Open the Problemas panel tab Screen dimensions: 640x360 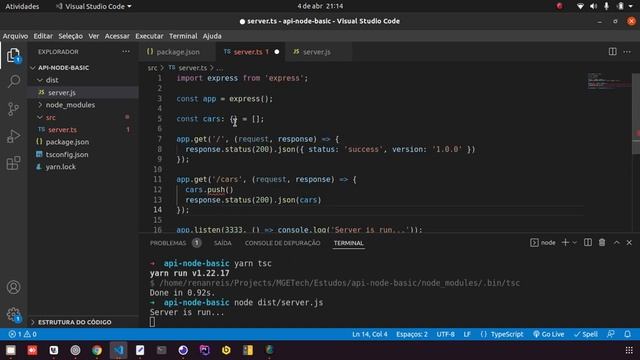click(x=168, y=243)
